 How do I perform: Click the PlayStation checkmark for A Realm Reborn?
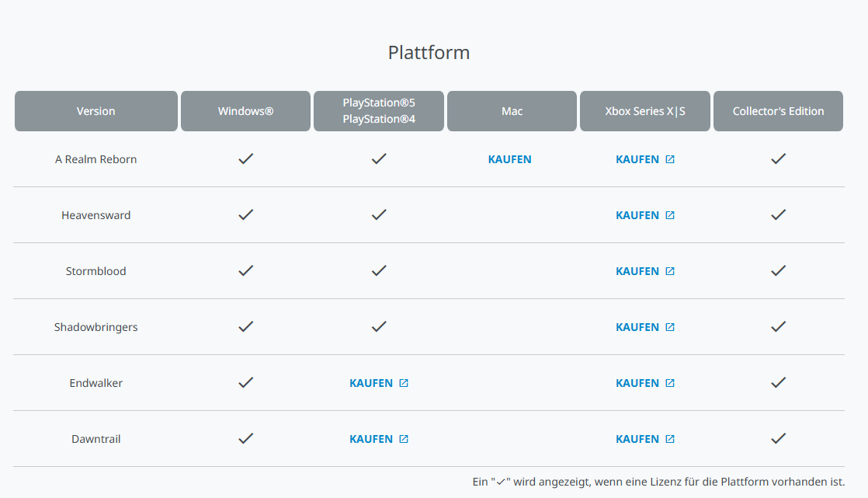[379, 159]
